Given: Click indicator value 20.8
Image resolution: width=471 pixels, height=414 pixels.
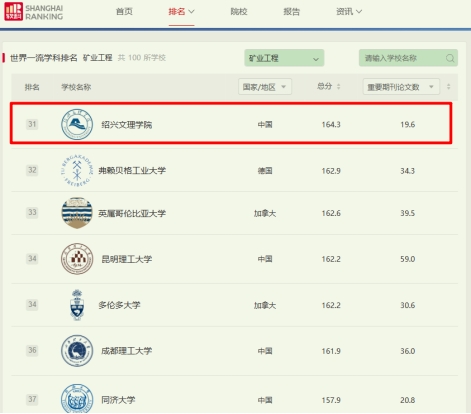Looking at the screenshot, I should tap(408, 400).
